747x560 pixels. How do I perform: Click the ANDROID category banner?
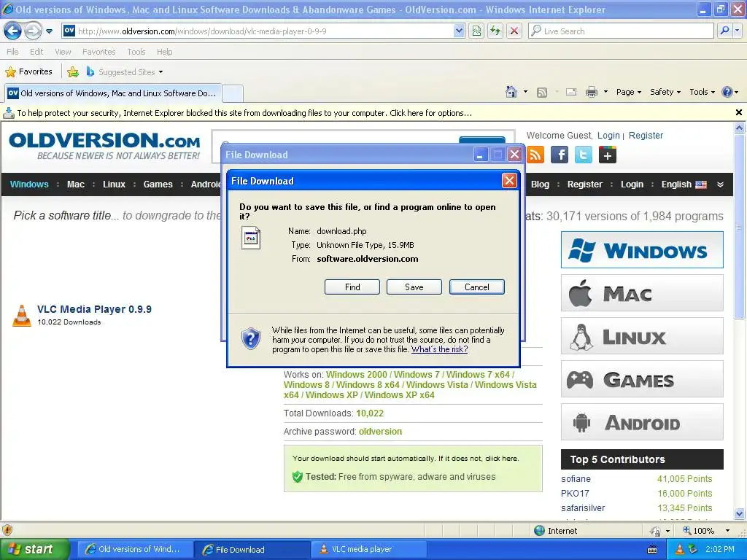click(x=642, y=422)
